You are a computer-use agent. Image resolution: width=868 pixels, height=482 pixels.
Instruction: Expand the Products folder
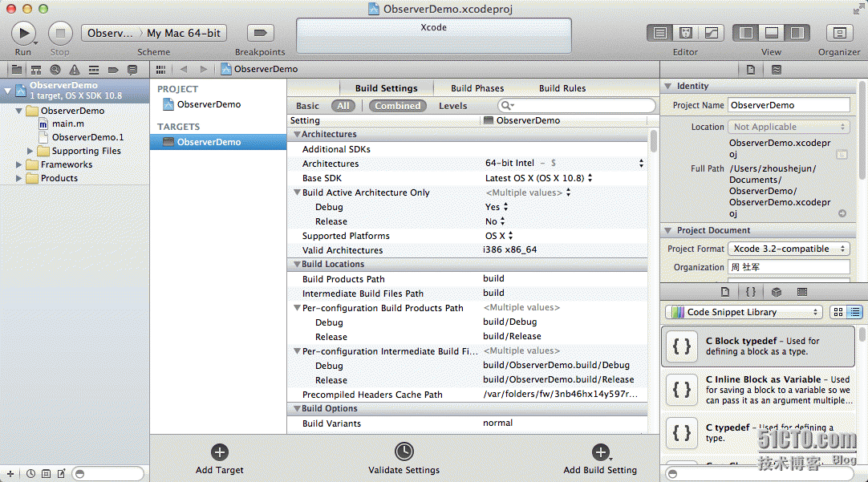point(18,178)
